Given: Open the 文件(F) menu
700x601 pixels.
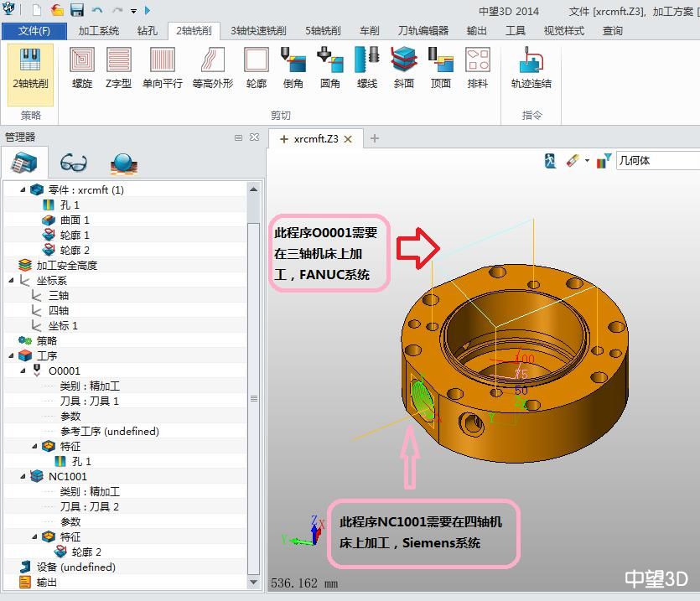Looking at the screenshot, I should pyautogui.click(x=34, y=31).
